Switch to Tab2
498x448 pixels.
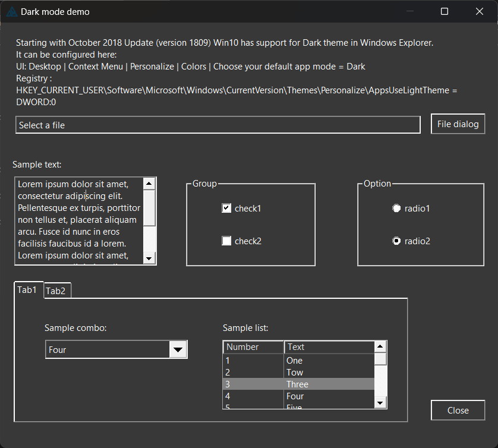(x=56, y=291)
